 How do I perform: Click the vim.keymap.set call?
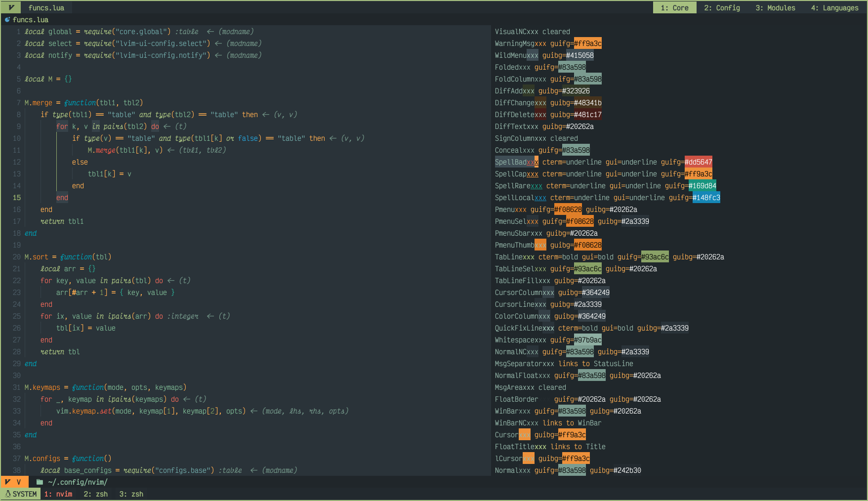pyautogui.click(x=151, y=411)
